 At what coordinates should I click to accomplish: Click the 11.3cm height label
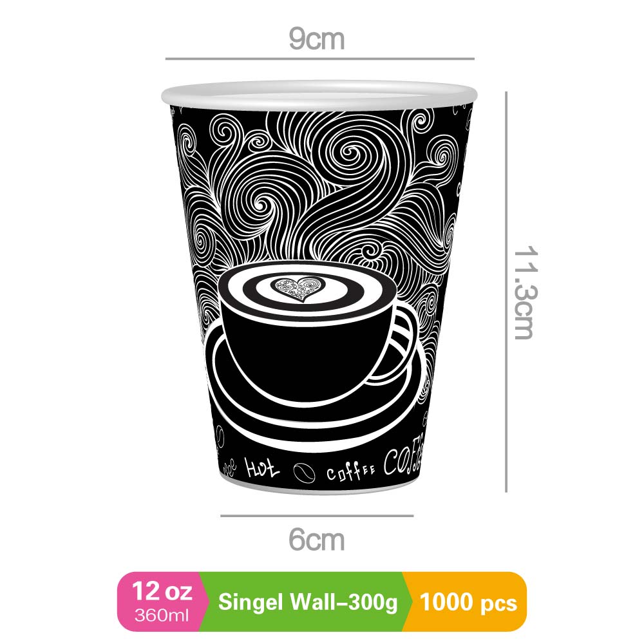(524, 292)
